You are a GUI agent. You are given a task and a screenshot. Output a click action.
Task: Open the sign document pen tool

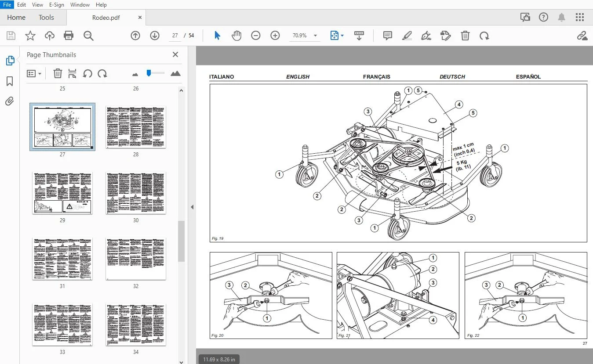coord(426,36)
